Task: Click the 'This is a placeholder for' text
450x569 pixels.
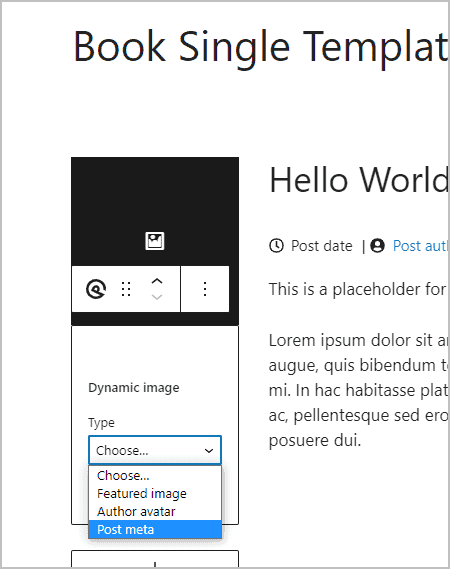Action: [358, 290]
